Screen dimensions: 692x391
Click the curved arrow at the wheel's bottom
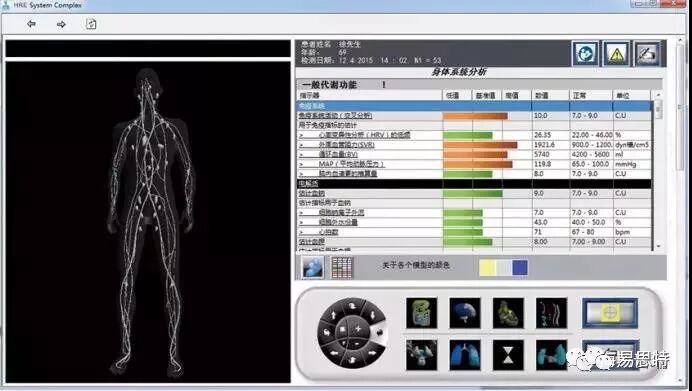[x=352, y=361]
